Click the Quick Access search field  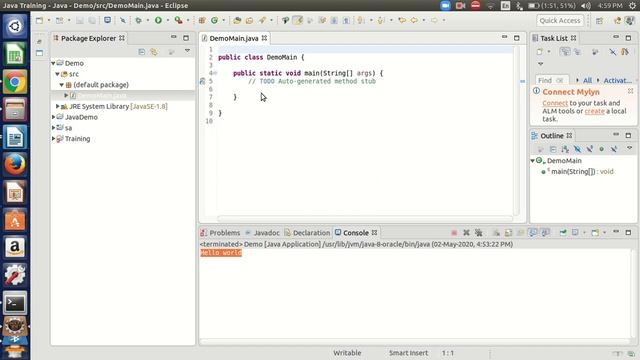pos(560,20)
